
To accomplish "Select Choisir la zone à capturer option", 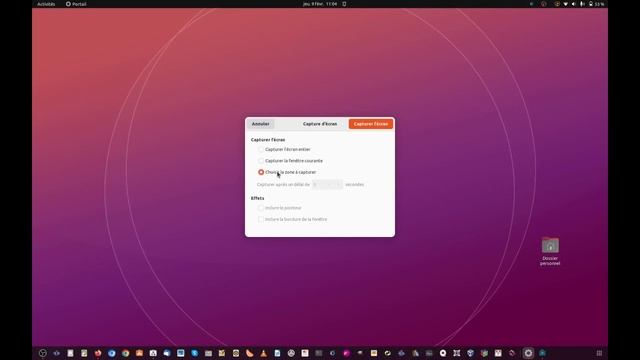I will (x=261, y=172).
